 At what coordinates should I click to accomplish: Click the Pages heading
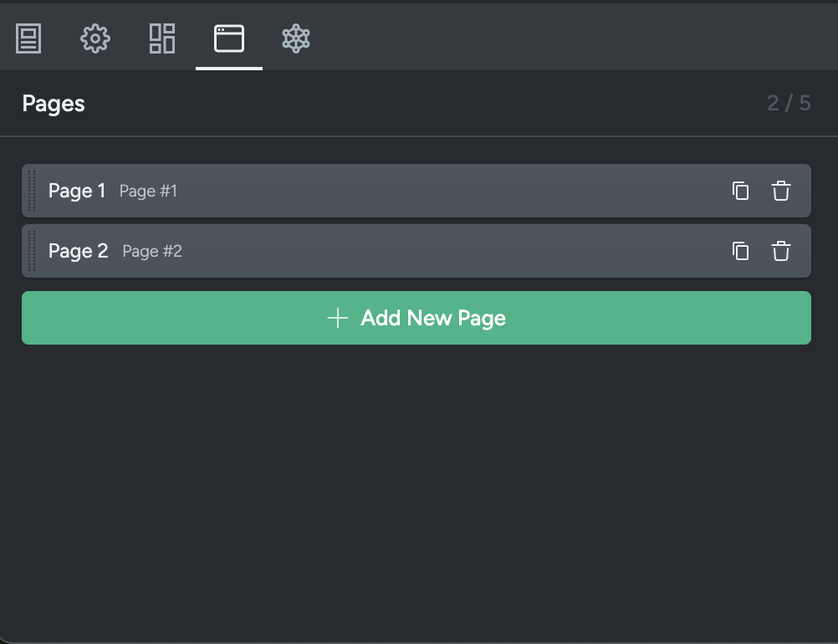point(54,104)
